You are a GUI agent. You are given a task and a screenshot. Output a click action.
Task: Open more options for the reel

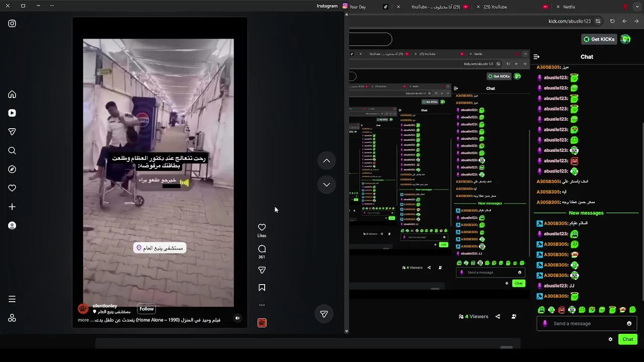[262, 305]
